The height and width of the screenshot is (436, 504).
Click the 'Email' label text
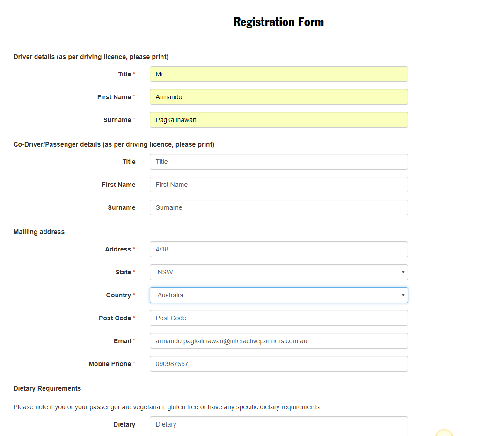coord(122,341)
